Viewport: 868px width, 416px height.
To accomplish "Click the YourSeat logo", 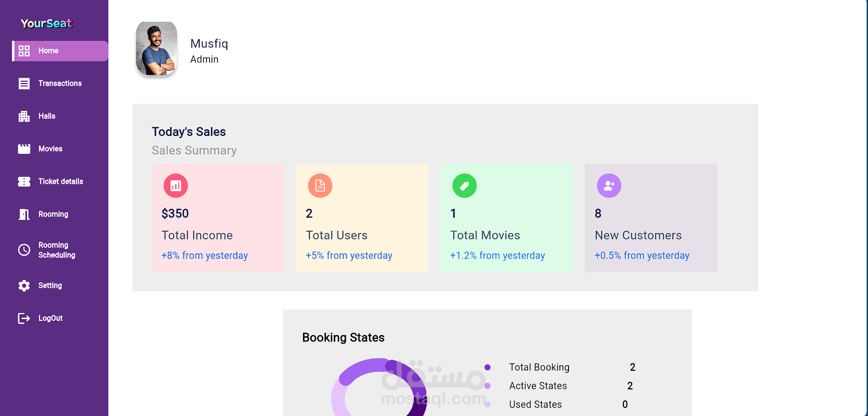I will [x=46, y=24].
